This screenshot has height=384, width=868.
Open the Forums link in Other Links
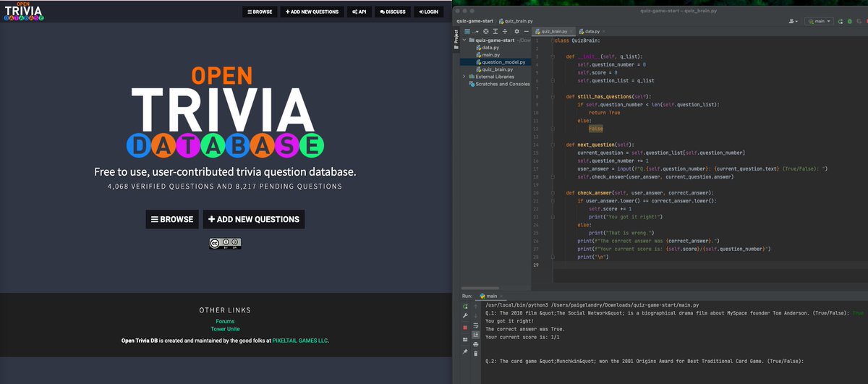coord(225,321)
